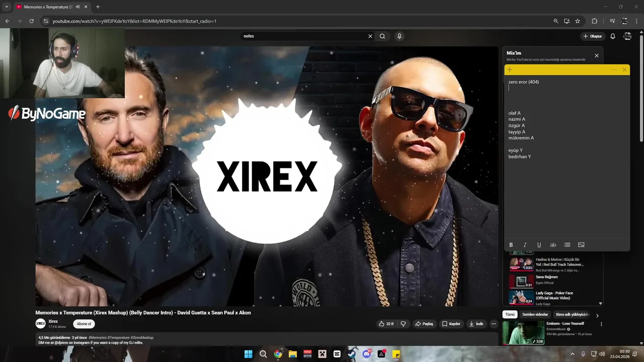The width and height of the screenshot is (644, 362).
Task: Open sticky note menu three dots
Action: (614, 69)
